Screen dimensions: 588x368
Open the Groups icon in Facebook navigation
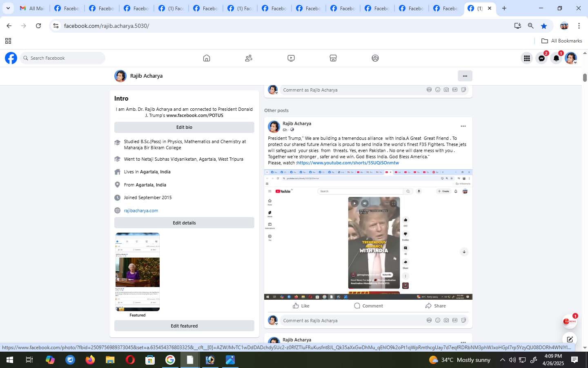(375, 58)
